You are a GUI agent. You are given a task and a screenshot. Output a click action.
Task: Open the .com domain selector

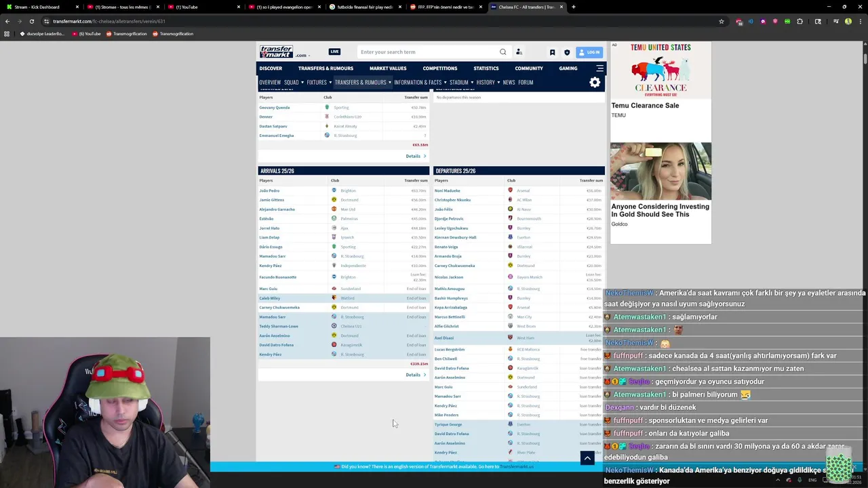302,56
